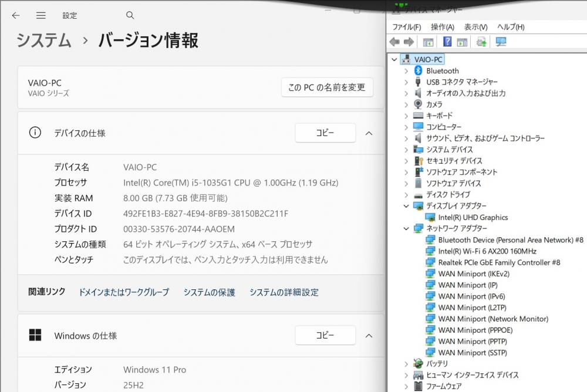Copy device specifications with コピー button
The width and height of the screenshot is (587, 392).
[x=325, y=133]
